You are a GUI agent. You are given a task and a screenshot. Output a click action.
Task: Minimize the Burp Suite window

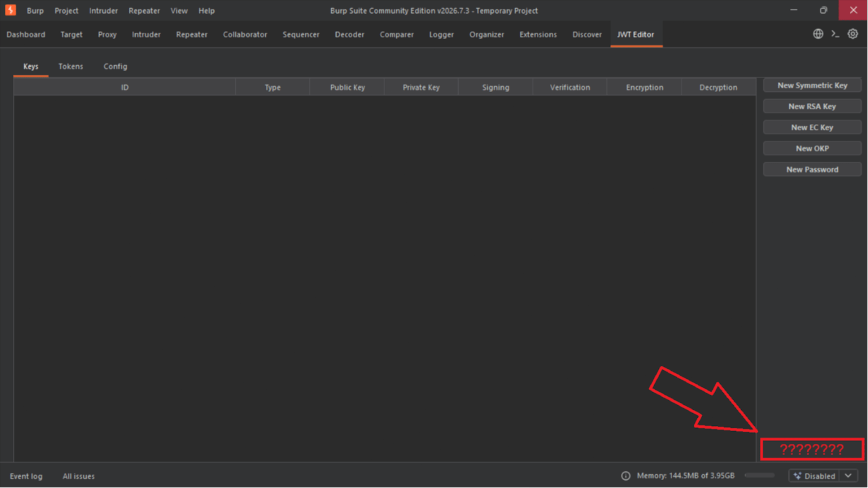[794, 10]
